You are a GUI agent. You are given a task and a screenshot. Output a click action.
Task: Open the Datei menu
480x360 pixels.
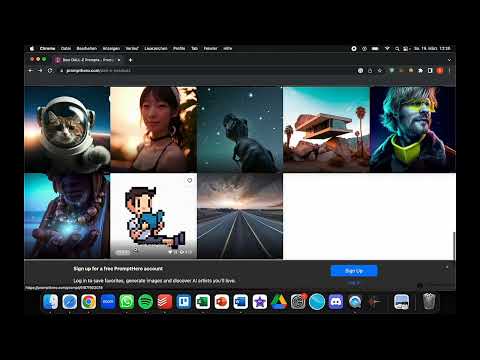tap(66, 48)
